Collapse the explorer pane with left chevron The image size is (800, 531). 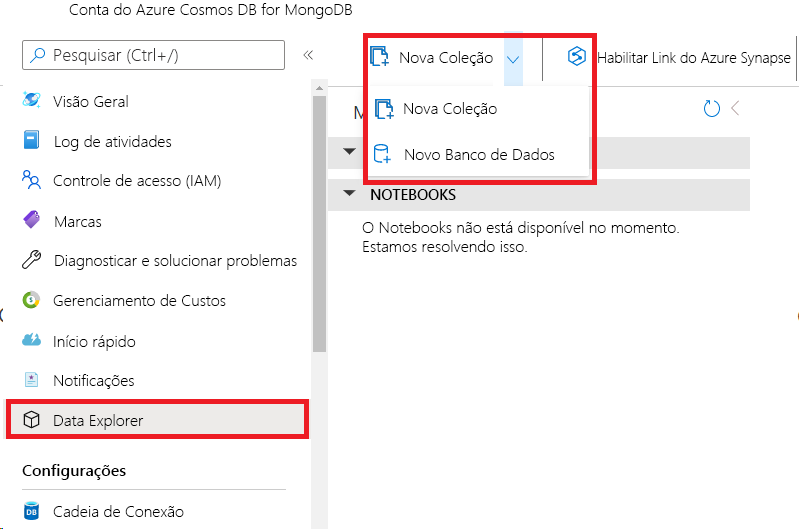click(735, 109)
